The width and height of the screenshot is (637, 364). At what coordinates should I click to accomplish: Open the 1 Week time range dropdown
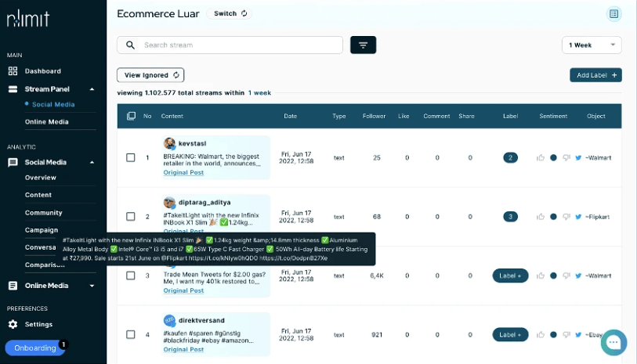[592, 45]
